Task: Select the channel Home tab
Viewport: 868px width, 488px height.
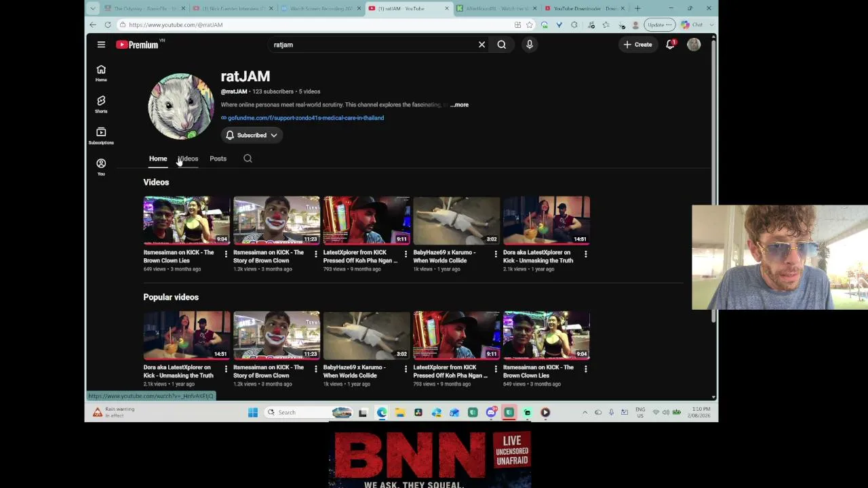Action: pyautogui.click(x=158, y=159)
